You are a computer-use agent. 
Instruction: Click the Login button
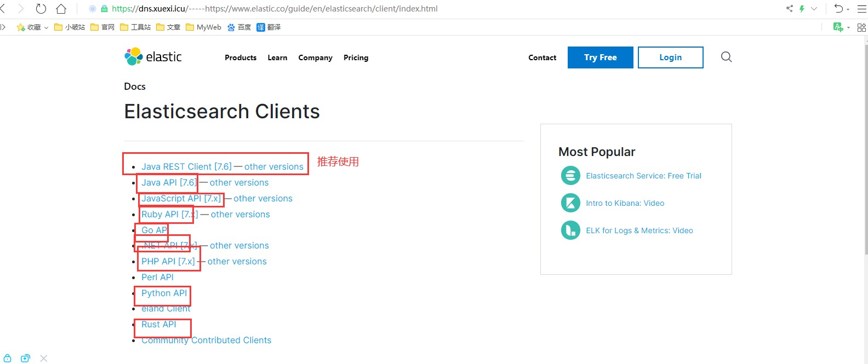(670, 57)
